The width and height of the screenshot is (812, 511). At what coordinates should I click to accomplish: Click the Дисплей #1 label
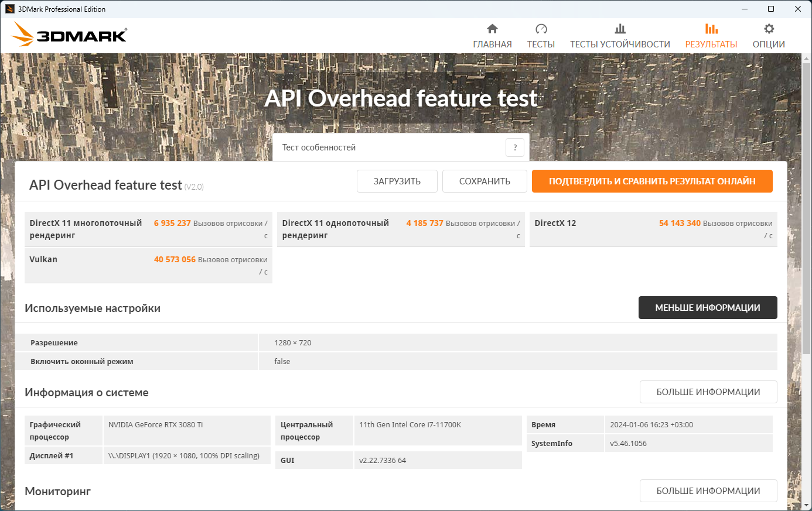pyautogui.click(x=52, y=456)
